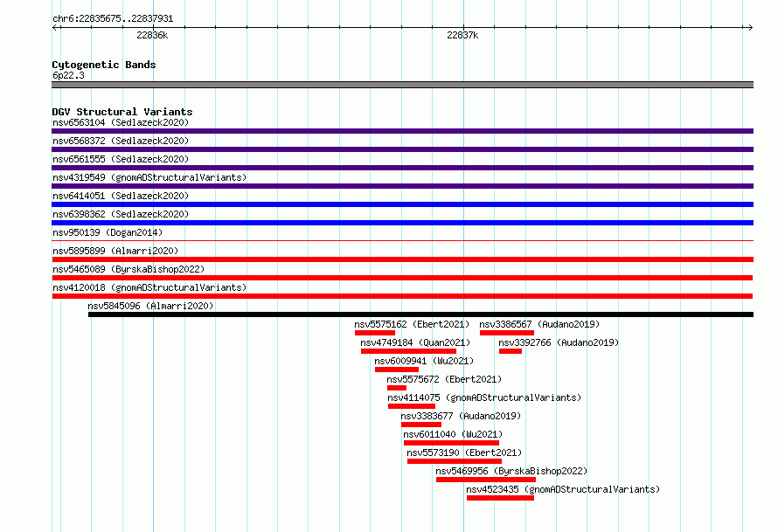Open variant nsv6009941 (Wu2021) label
The width and height of the screenshot is (778, 532).
(x=424, y=361)
